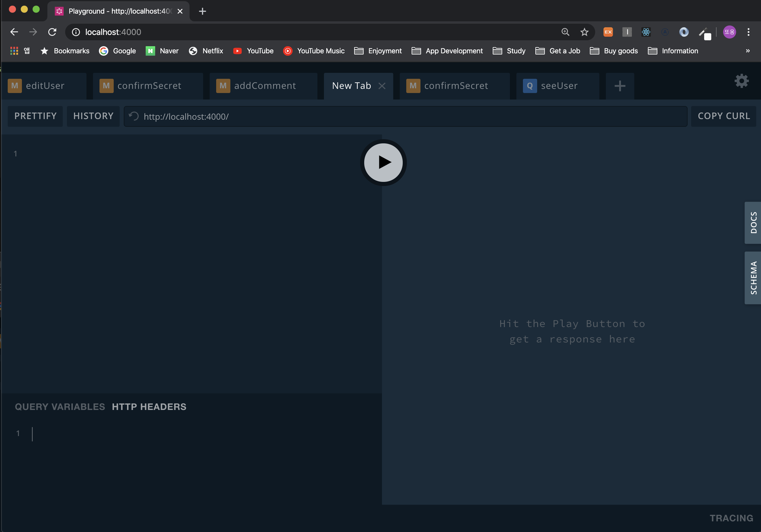Open the zoom magnifier icon in address bar
The height and width of the screenshot is (532, 761).
tap(566, 32)
